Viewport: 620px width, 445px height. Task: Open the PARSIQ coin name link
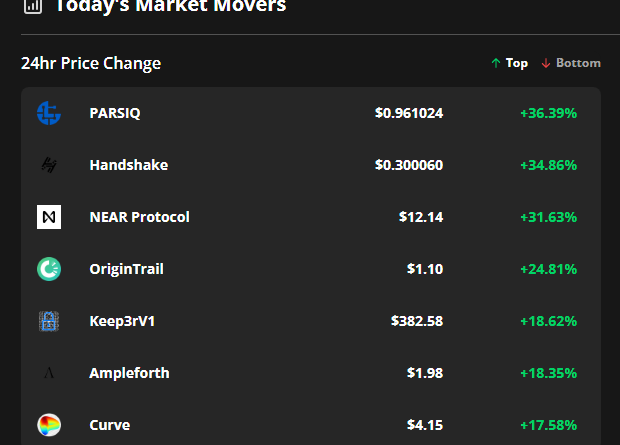coord(115,113)
